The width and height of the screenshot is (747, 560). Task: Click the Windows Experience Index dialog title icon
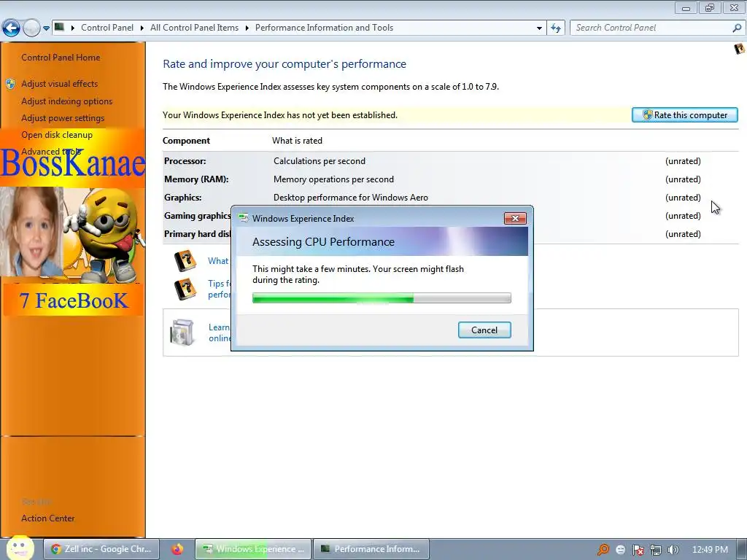[244, 219]
